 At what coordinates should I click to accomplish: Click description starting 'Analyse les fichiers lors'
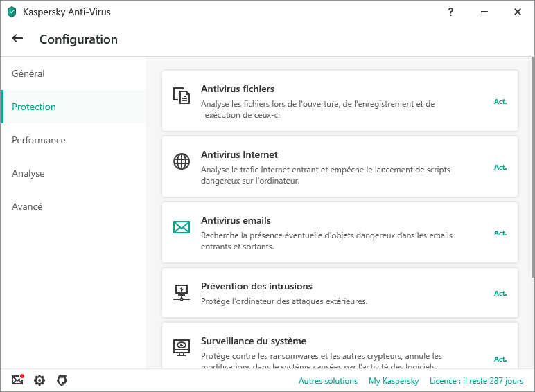[318, 109]
